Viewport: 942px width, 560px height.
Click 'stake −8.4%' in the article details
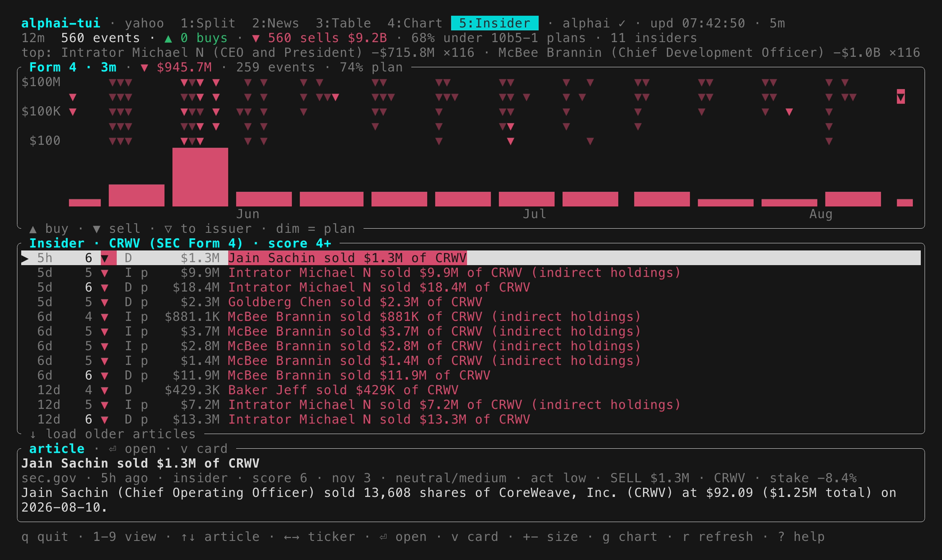(x=813, y=478)
